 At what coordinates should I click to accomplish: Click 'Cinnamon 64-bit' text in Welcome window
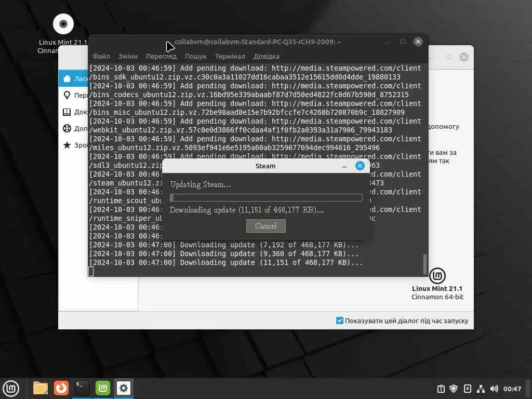pos(437,297)
